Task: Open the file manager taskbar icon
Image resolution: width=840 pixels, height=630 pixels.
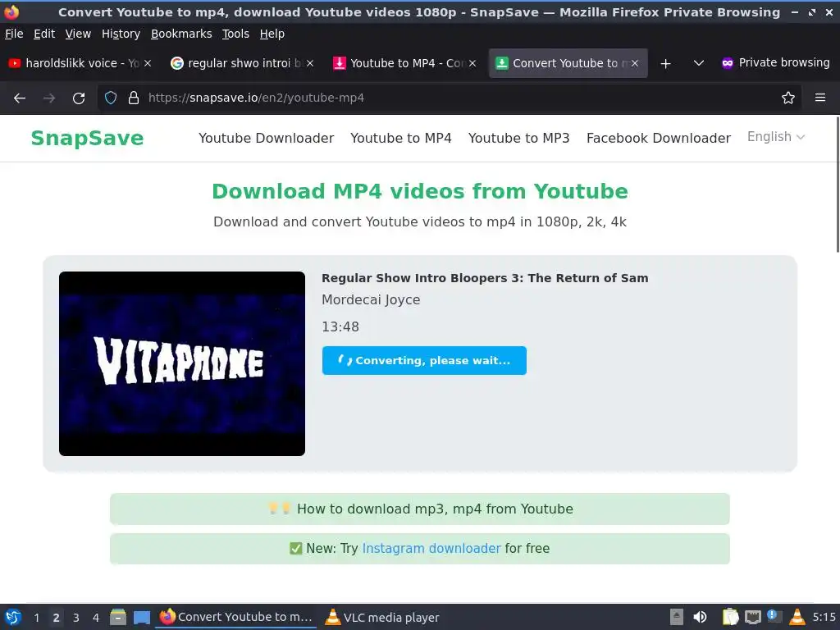Action: pos(118,617)
